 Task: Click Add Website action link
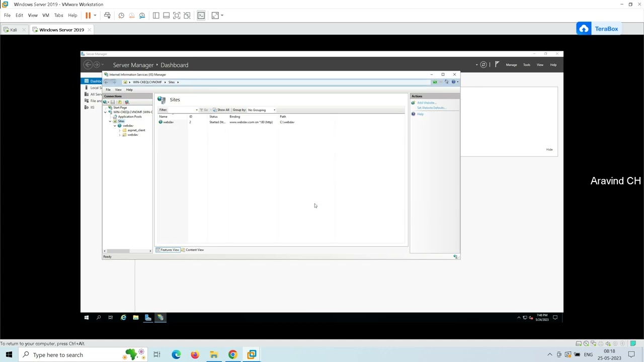click(x=427, y=103)
